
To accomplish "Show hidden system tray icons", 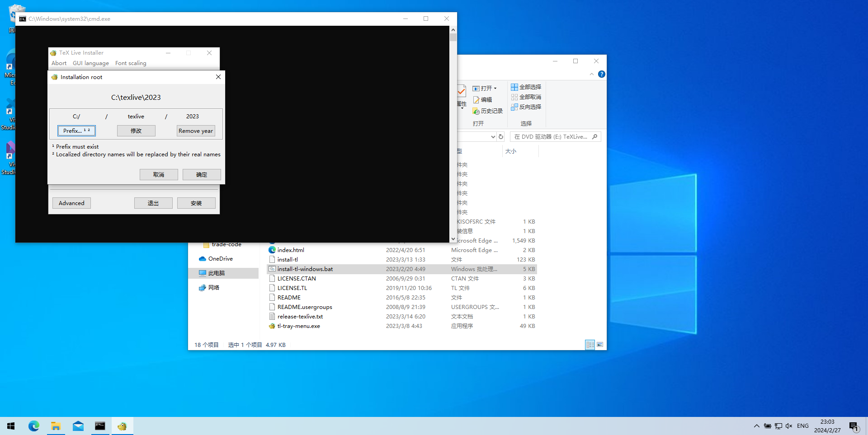I will coord(756,426).
